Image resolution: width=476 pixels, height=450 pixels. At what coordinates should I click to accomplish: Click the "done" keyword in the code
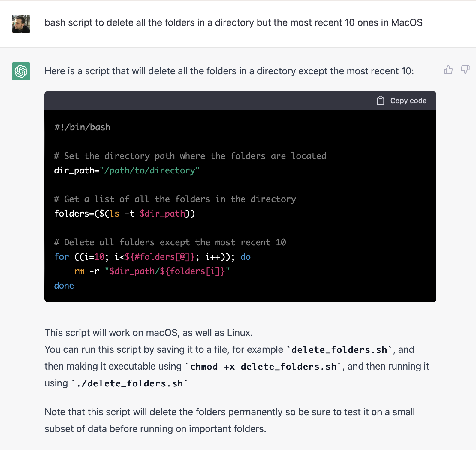click(64, 286)
